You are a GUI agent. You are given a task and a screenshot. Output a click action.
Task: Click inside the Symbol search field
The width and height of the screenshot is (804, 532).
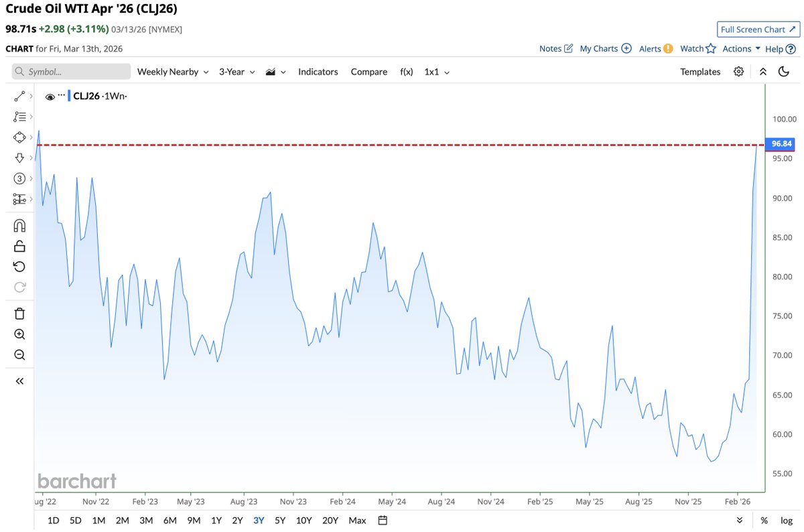(x=70, y=71)
